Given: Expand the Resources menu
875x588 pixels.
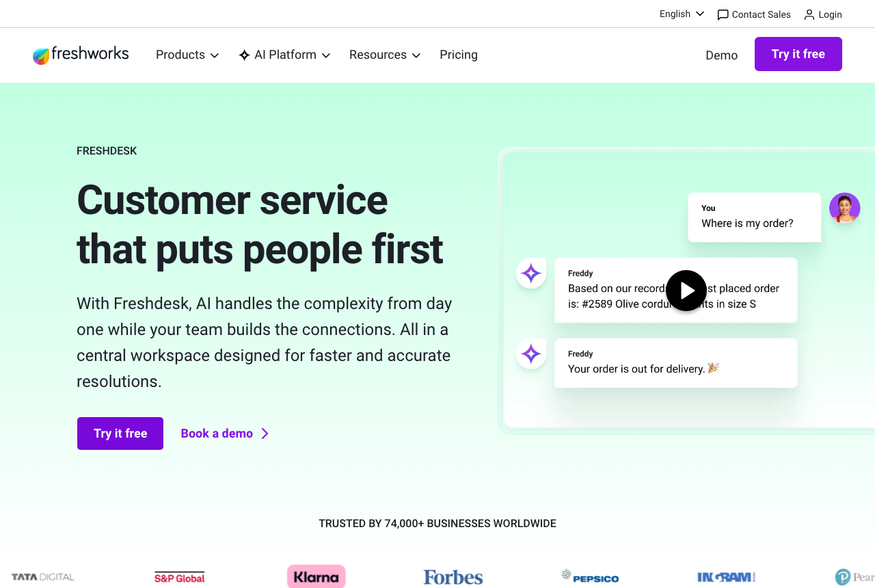Looking at the screenshot, I should [385, 55].
